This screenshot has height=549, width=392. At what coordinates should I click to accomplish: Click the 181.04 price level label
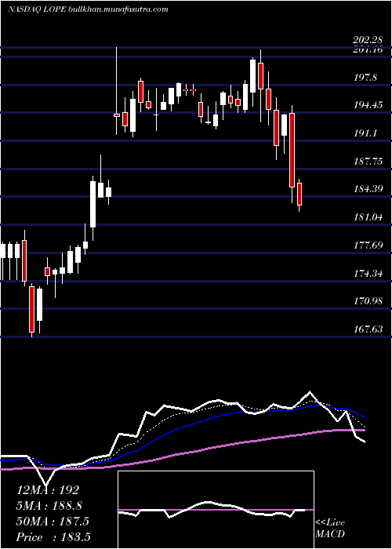point(369,217)
